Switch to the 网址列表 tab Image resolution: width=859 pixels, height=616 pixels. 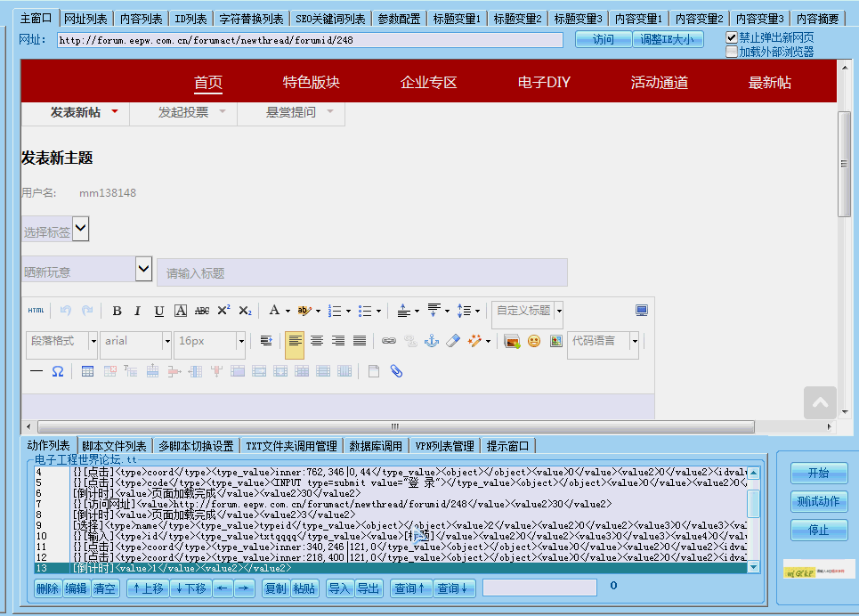click(85, 19)
